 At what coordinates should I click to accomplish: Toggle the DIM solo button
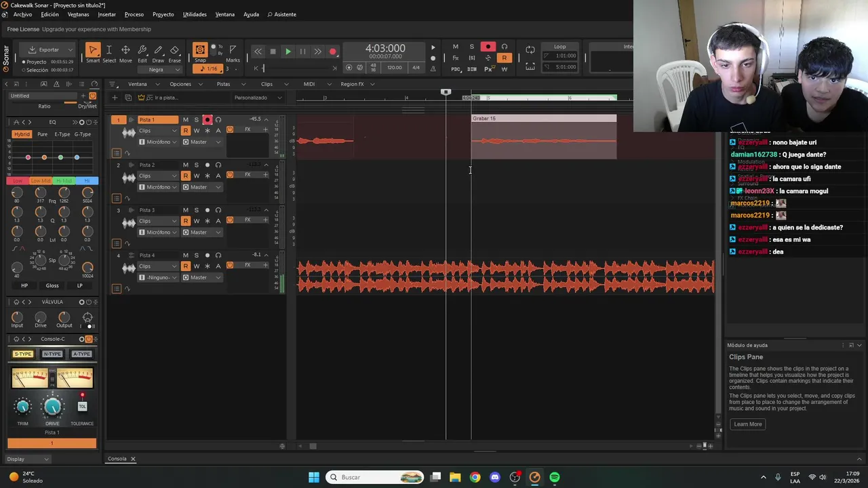coord(472,69)
